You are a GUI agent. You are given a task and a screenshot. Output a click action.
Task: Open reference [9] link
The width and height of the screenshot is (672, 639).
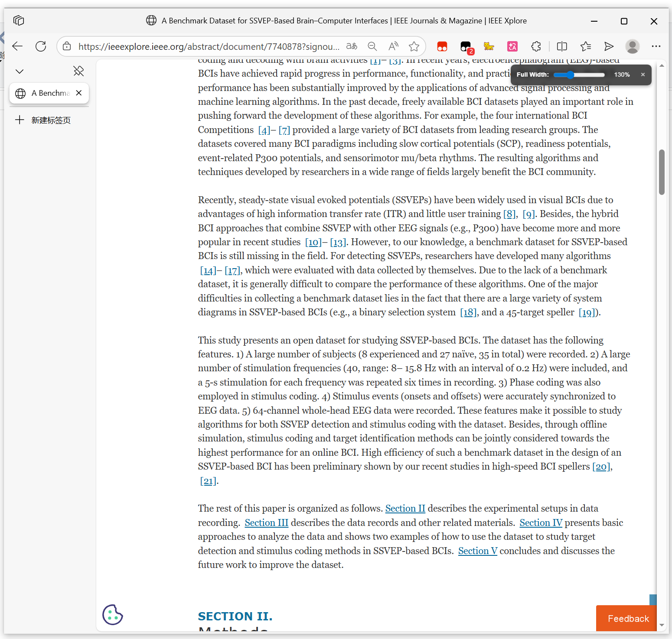(x=529, y=214)
